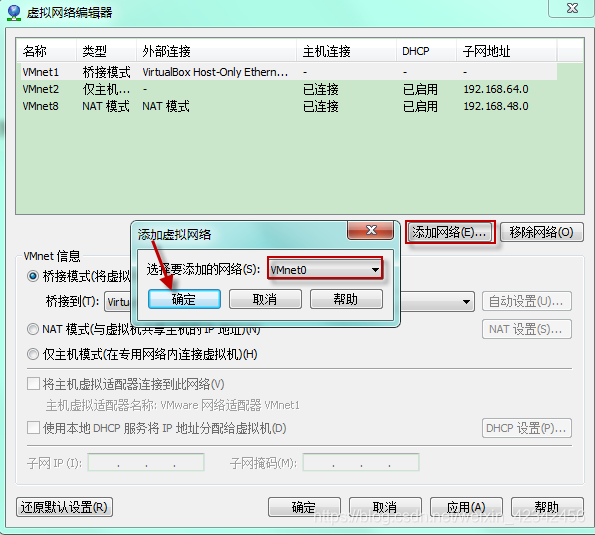Click 帮助 at the editor window bottom
Viewport: 595px width, 535px height.
click(547, 507)
